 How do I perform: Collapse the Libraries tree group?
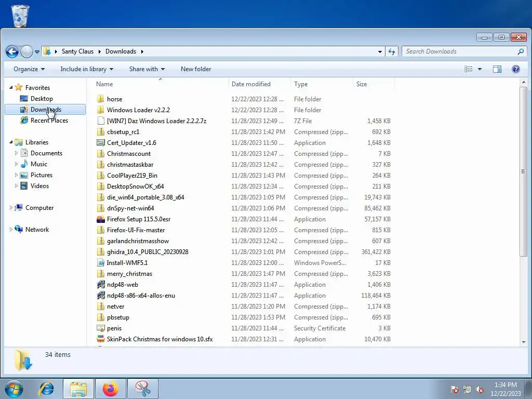pyautogui.click(x=11, y=142)
